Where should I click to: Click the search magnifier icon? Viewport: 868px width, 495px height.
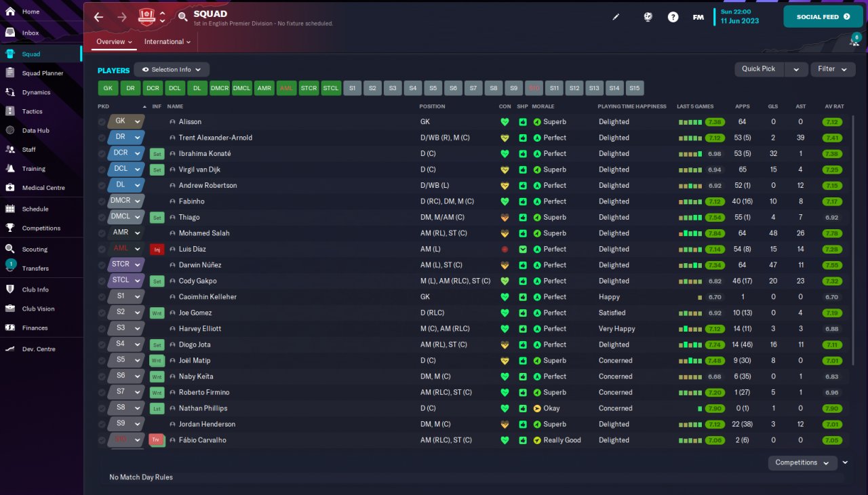(x=182, y=17)
